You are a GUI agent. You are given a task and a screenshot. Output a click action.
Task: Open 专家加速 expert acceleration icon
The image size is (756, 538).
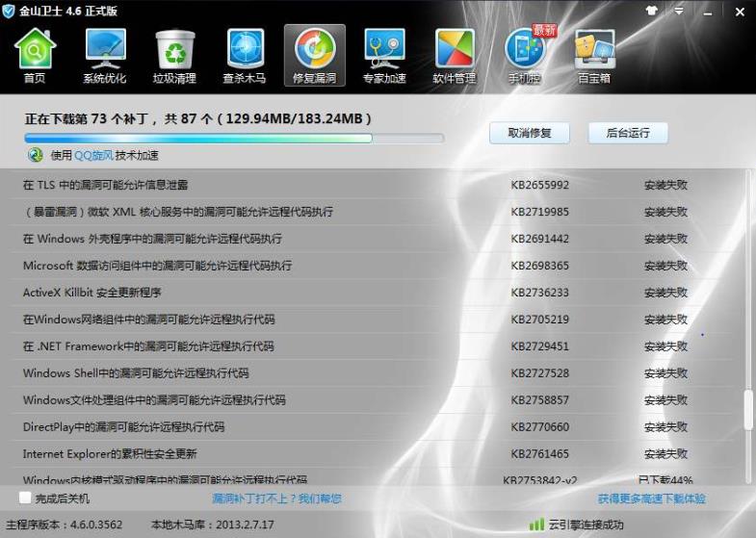[384, 56]
